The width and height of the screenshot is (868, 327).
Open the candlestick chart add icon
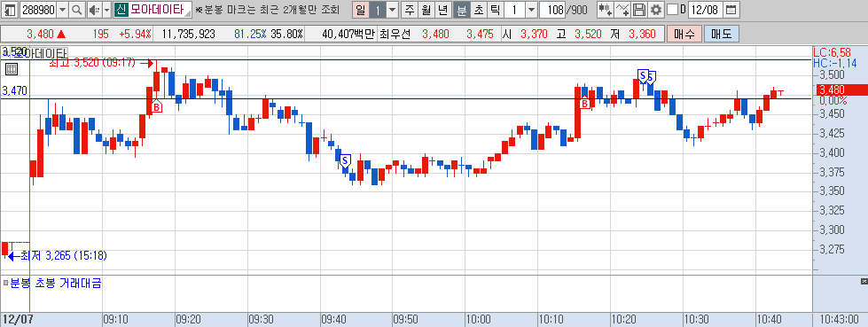606,10
